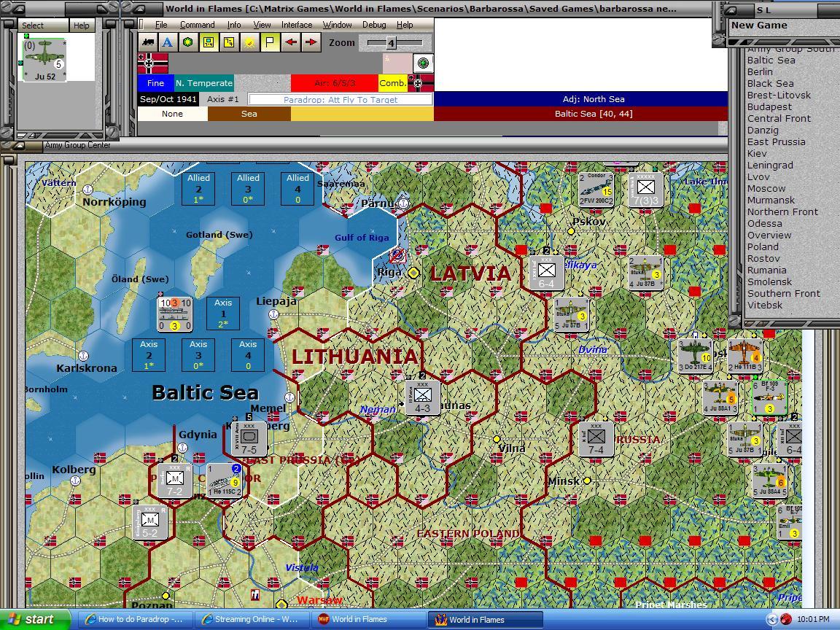
Task: Select the Bf 109 F-3 fighter counter
Action: tap(769, 397)
